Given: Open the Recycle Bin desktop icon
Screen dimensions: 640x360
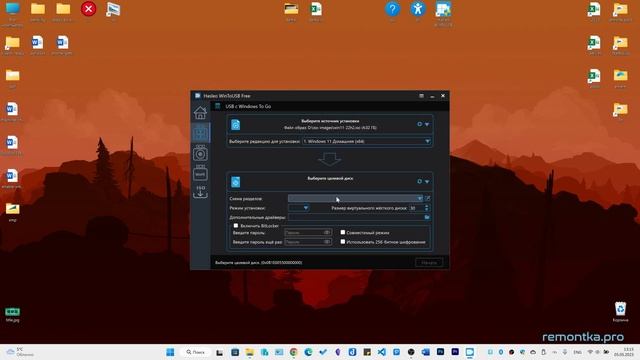Looking at the screenshot, I should [x=620, y=312].
